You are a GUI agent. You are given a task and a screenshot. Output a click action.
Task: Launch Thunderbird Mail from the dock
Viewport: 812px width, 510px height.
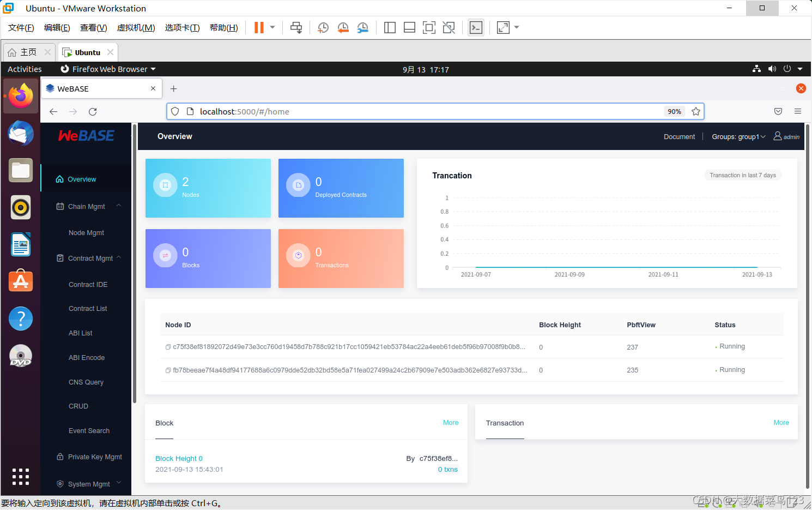point(21,133)
